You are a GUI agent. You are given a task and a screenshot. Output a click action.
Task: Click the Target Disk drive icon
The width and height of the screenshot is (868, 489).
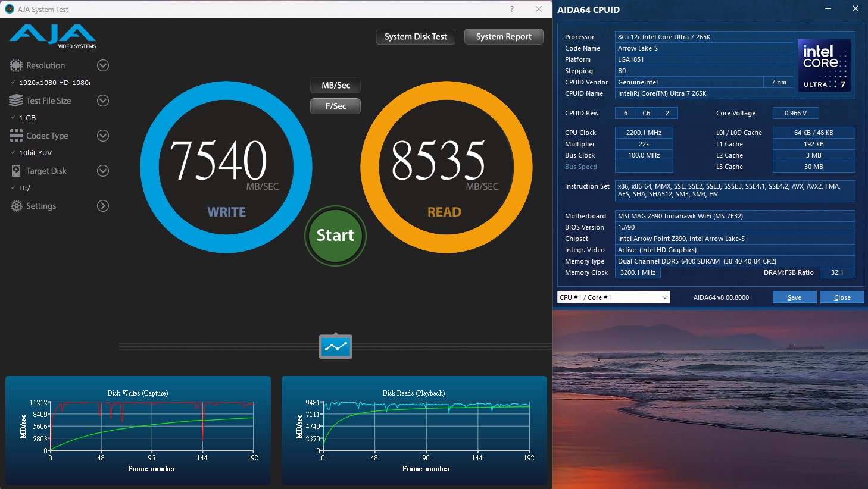(x=16, y=171)
